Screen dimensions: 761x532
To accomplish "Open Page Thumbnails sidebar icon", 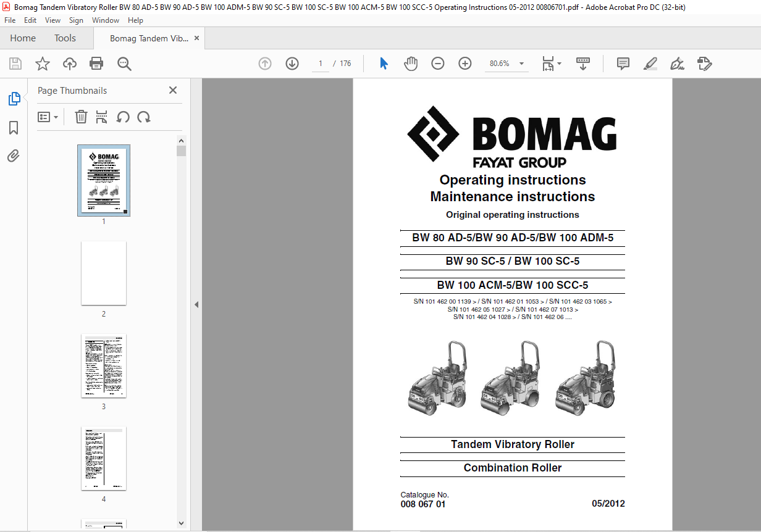I will 14,99.
